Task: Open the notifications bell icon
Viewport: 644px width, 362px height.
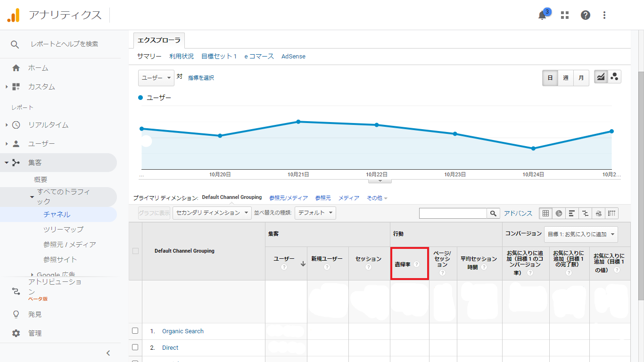Action: [x=542, y=15]
